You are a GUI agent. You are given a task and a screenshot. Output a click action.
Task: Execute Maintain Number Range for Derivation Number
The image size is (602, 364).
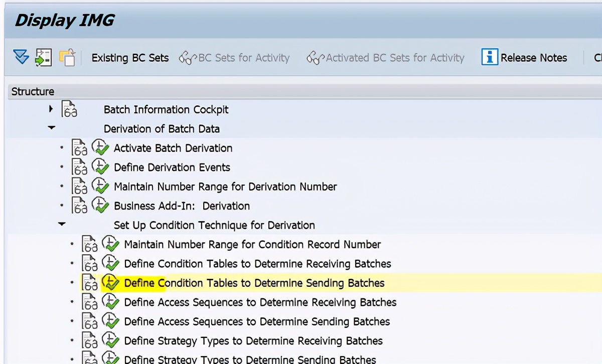[x=101, y=186]
